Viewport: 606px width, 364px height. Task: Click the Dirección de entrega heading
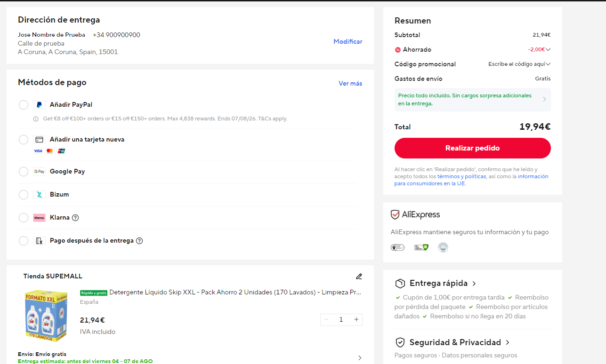(x=59, y=20)
